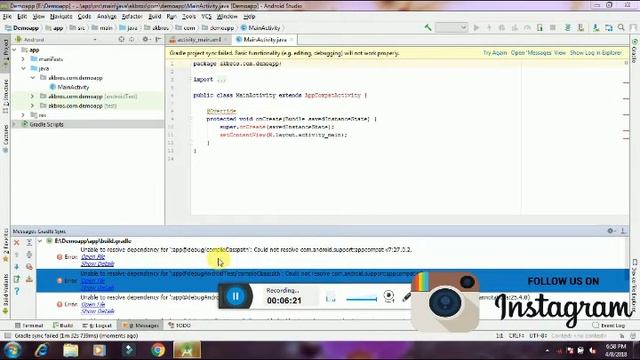Viewport: 640px width, 360px height.
Task: Expand Gradle Scripts node
Action: [x=15, y=124]
